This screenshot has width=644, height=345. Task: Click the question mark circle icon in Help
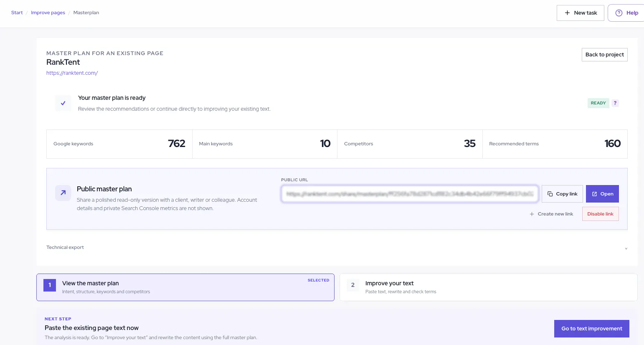619,13
